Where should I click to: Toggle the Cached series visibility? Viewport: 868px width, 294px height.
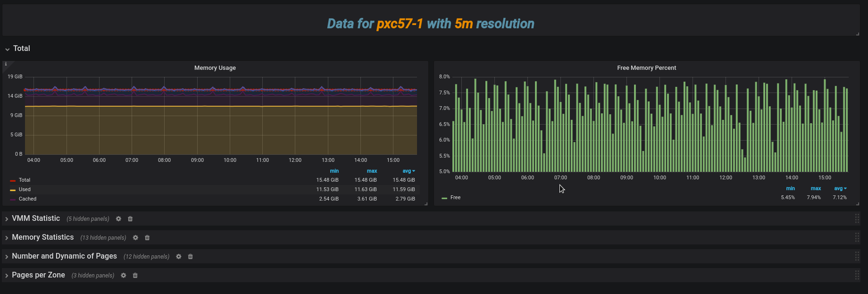27,199
